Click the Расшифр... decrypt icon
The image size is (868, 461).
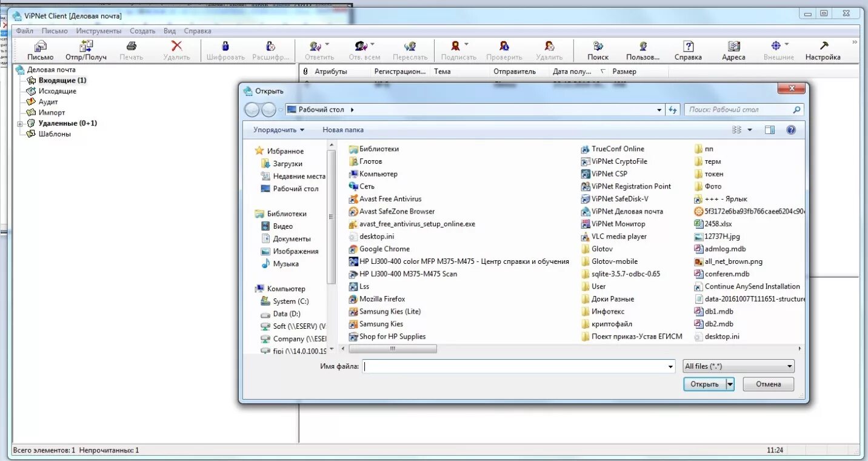pyautogui.click(x=271, y=46)
